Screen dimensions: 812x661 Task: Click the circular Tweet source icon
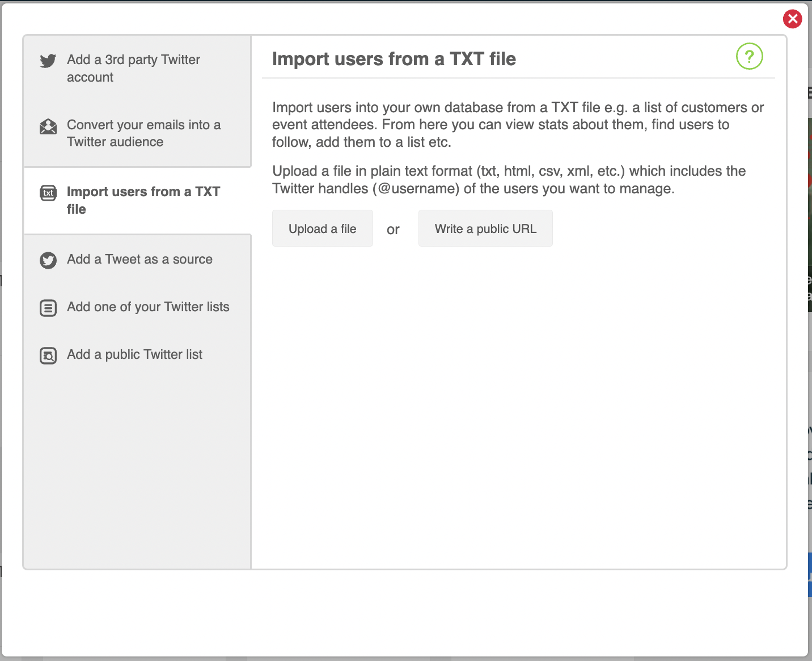click(x=48, y=260)
